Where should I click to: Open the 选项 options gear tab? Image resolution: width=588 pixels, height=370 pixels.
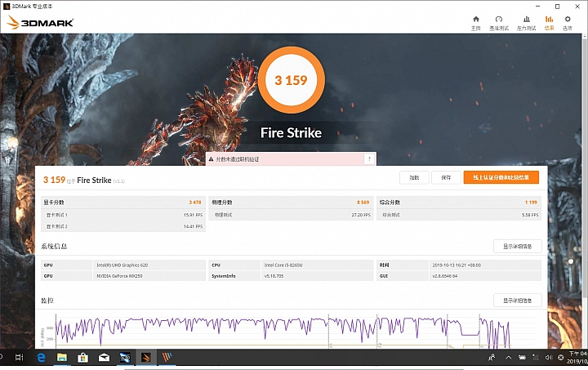click(568, 23)
